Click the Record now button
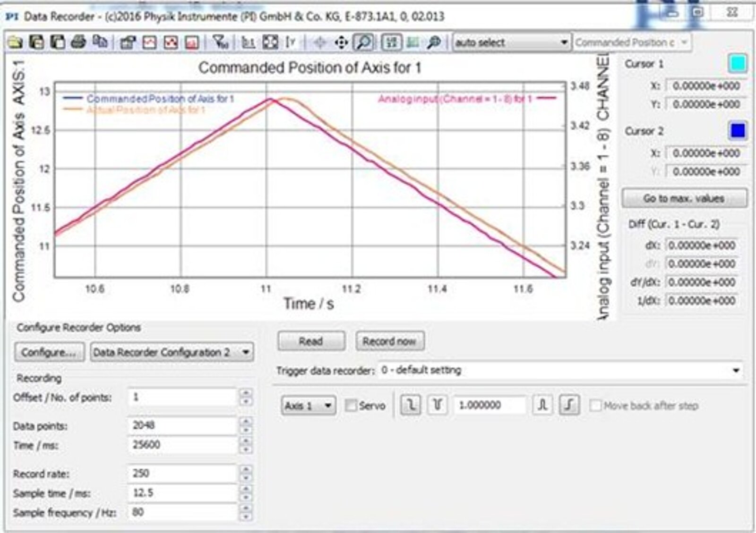 [x=390, y=341]
